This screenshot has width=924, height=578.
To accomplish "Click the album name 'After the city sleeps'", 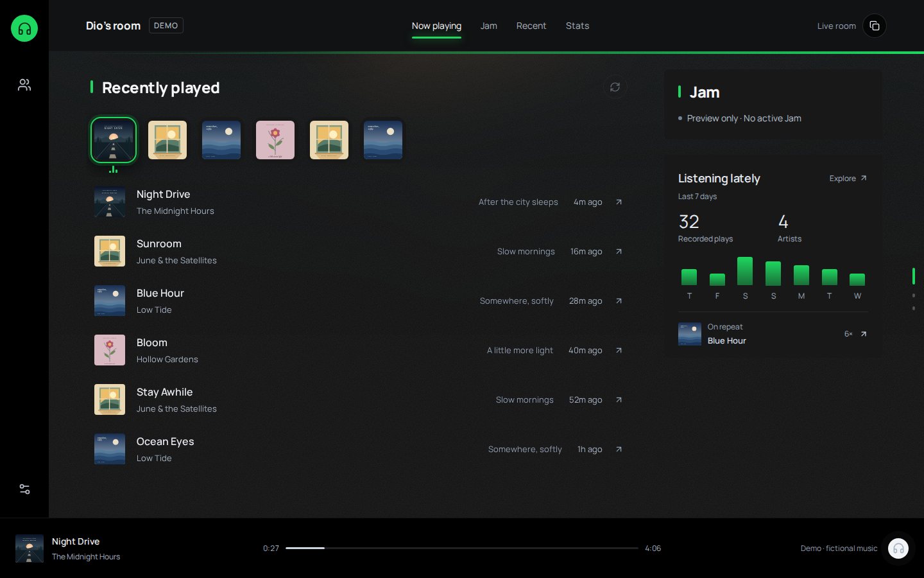I will point(518,202).
